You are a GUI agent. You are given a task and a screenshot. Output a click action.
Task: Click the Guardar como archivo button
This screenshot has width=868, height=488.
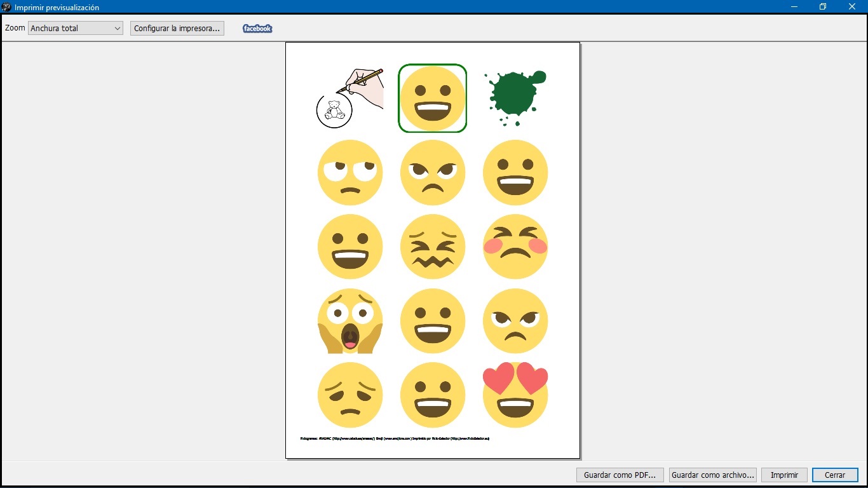pos(712,475)
